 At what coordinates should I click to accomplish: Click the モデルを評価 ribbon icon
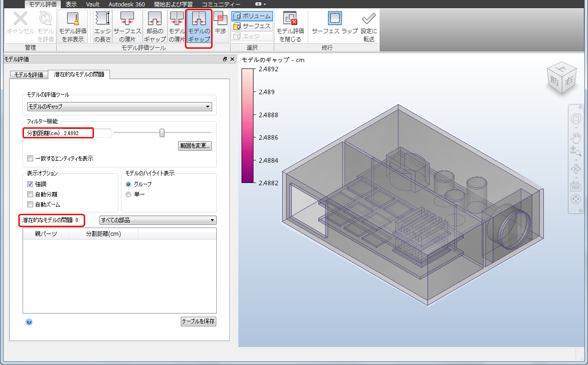tap(46, 26)
